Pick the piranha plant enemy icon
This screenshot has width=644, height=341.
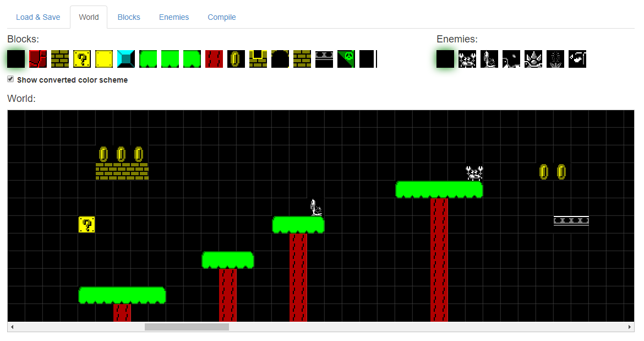click(555, 59)
